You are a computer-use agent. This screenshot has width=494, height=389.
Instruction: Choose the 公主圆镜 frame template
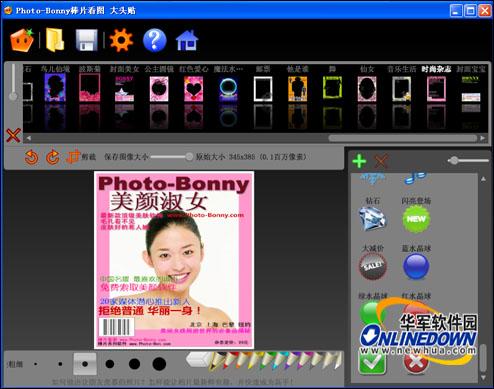click(159, 89)
